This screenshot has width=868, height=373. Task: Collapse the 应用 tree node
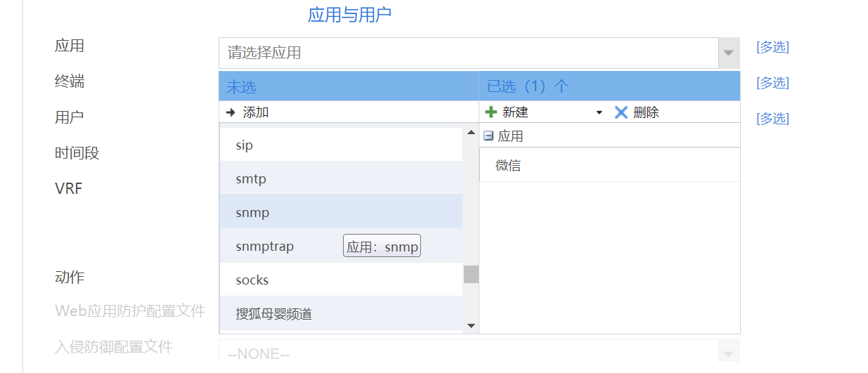[489, 136]
